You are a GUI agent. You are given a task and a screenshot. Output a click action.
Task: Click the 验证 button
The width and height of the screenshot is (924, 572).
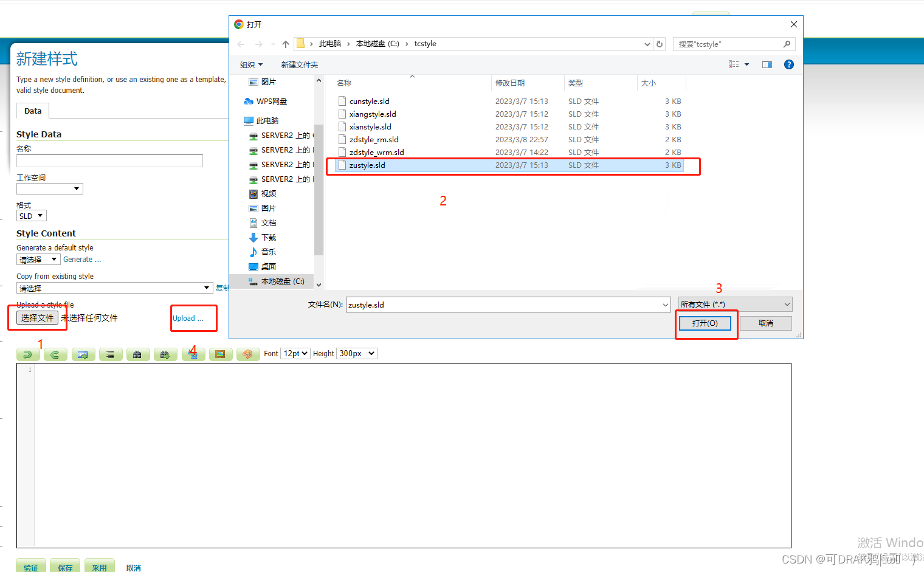click(x=31, y=567)
